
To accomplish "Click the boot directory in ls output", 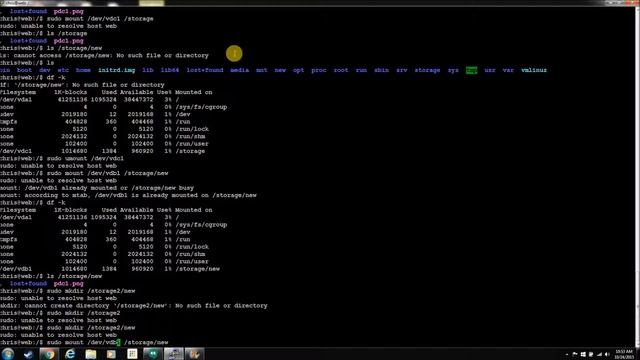I will [24, 70].
